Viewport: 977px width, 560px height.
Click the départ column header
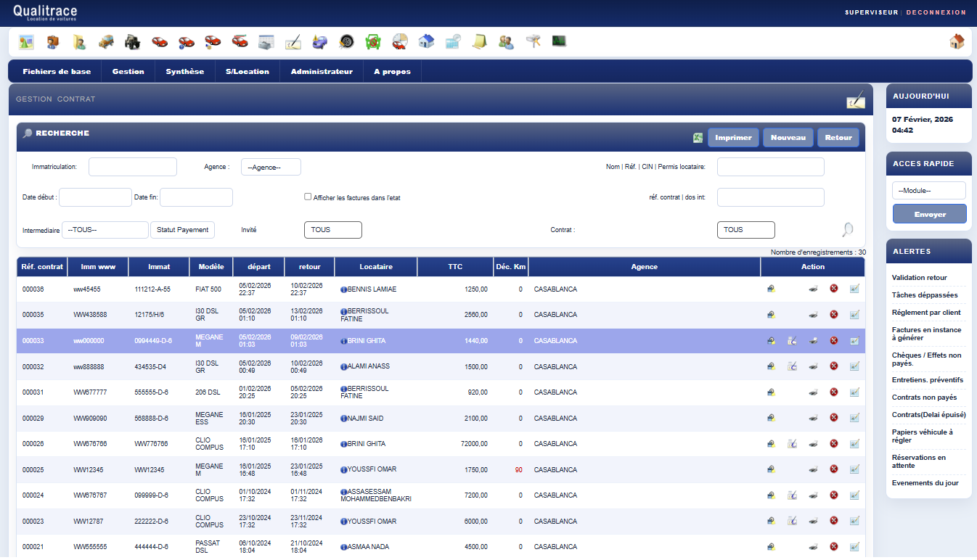tap(259, 267)
